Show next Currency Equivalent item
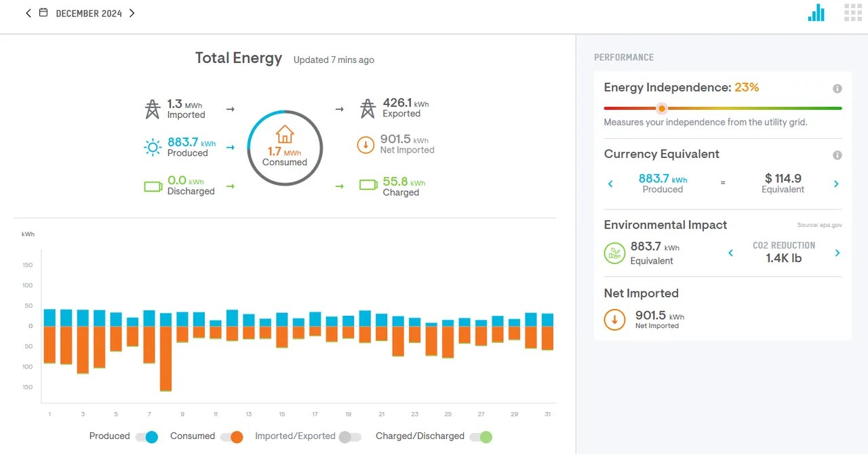The image size is (868, 454). click(836, 184)
